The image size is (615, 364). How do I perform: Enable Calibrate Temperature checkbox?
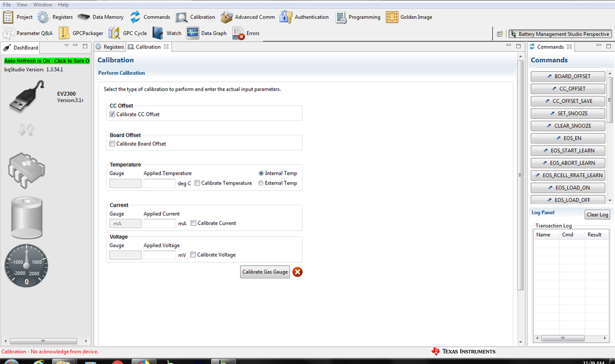pyautogui.click(x=197, y=183)
